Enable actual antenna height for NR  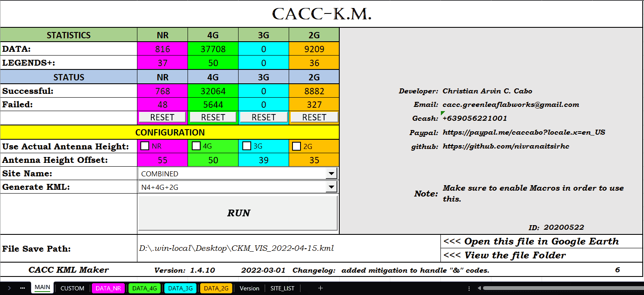(145, 146)
